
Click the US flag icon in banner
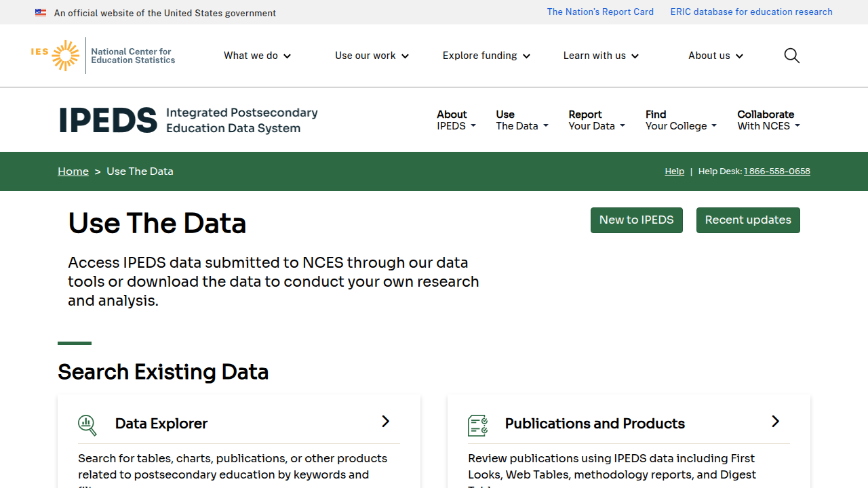[x=41, y=13]
